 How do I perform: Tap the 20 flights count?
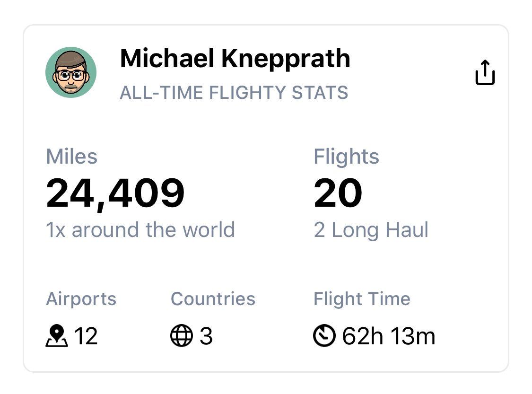(x=338, y=193)
